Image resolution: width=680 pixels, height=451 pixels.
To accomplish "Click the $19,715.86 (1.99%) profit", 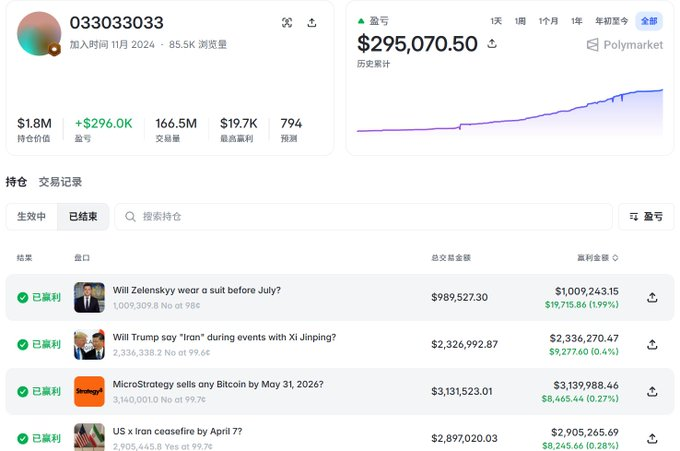I will [582, 305].
